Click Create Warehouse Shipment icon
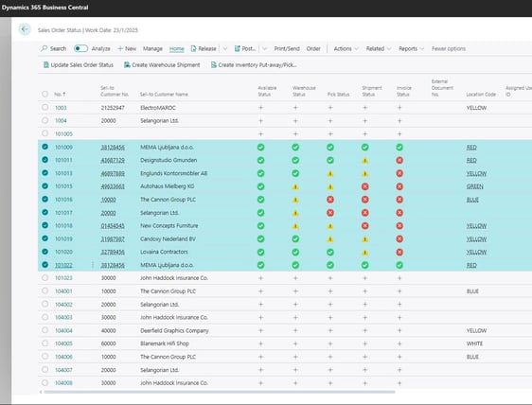Screen dimensions: 532x405 tap(127, 64)
